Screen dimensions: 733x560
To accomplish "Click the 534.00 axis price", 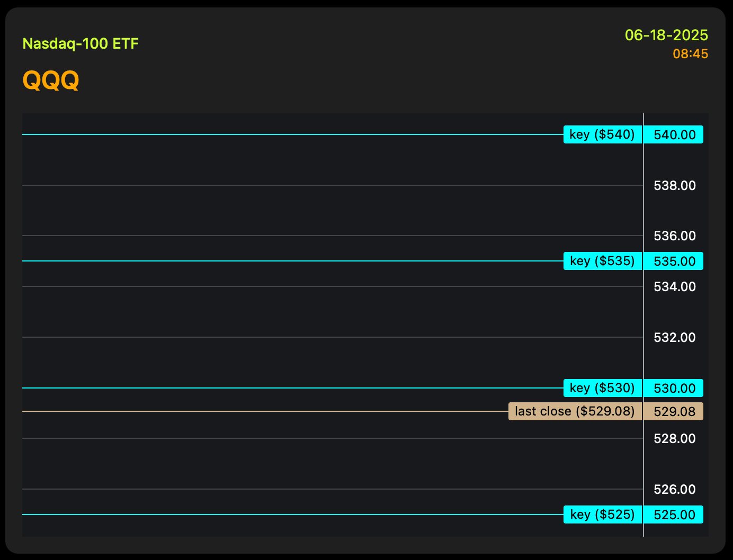I will click(x=675, y=286).
